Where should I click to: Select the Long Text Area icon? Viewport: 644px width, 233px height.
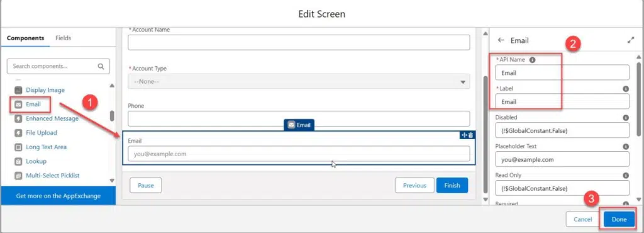click(18, 147)
